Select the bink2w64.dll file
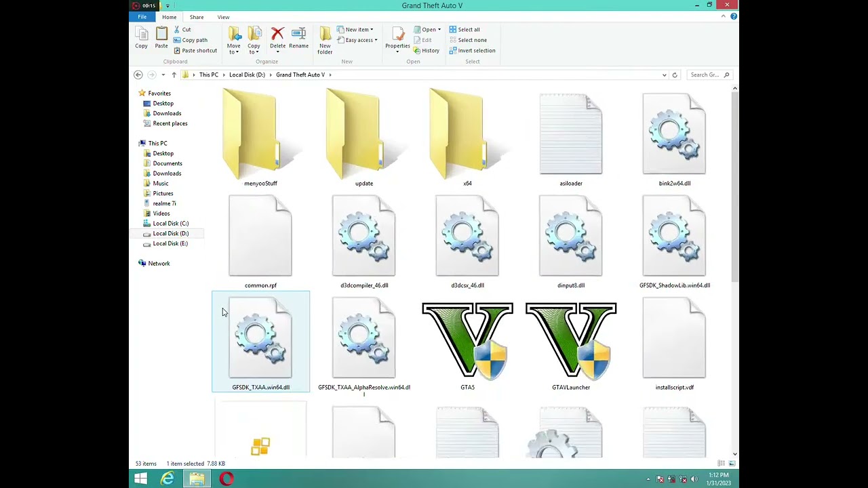This screenshot has width=868, height=488. [x=674, y=138]
